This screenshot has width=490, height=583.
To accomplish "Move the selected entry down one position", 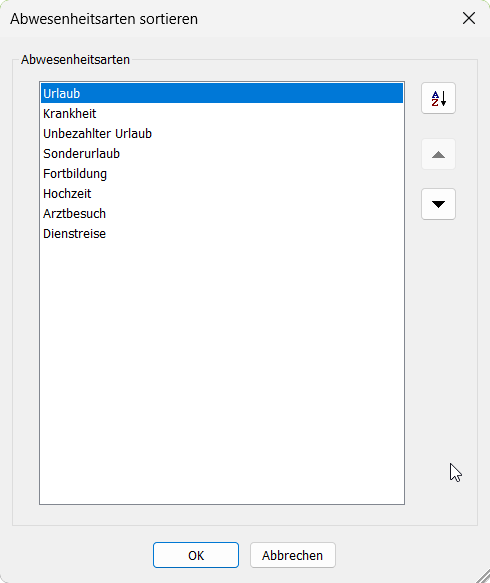I will pos(438,204).
